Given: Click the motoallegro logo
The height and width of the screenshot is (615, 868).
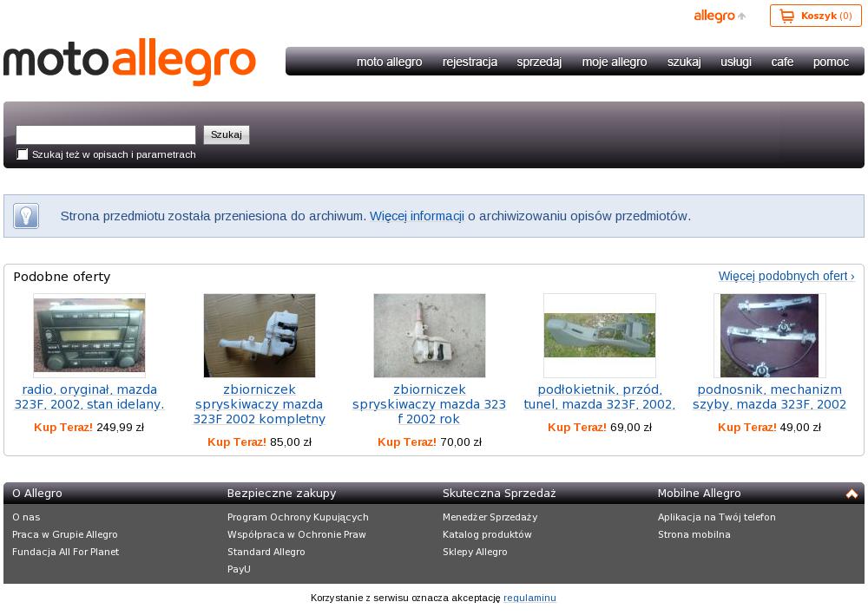Looking at the screenshot, I should coord(129,61).
